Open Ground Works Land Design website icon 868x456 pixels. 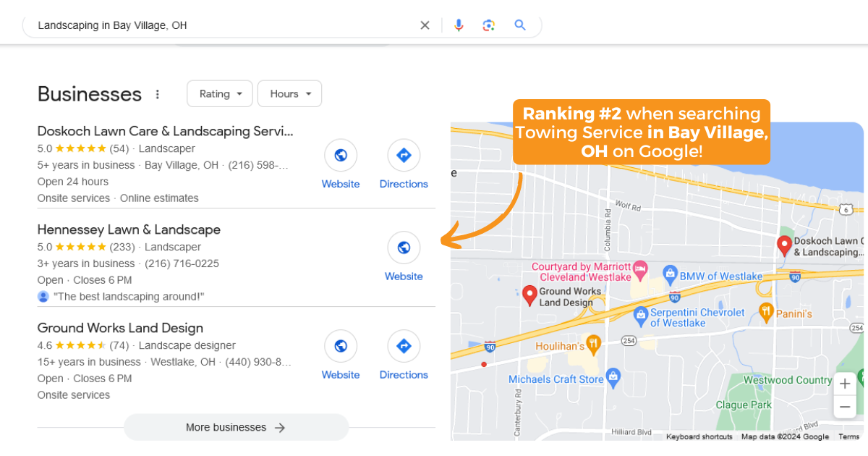point(341,346)
